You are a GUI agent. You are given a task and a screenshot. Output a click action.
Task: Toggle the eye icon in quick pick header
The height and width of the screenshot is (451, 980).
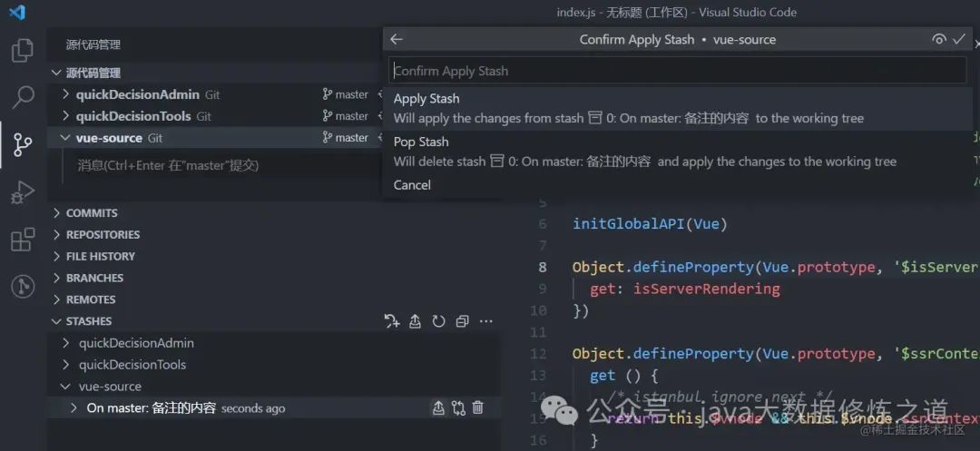click(938, 39)
